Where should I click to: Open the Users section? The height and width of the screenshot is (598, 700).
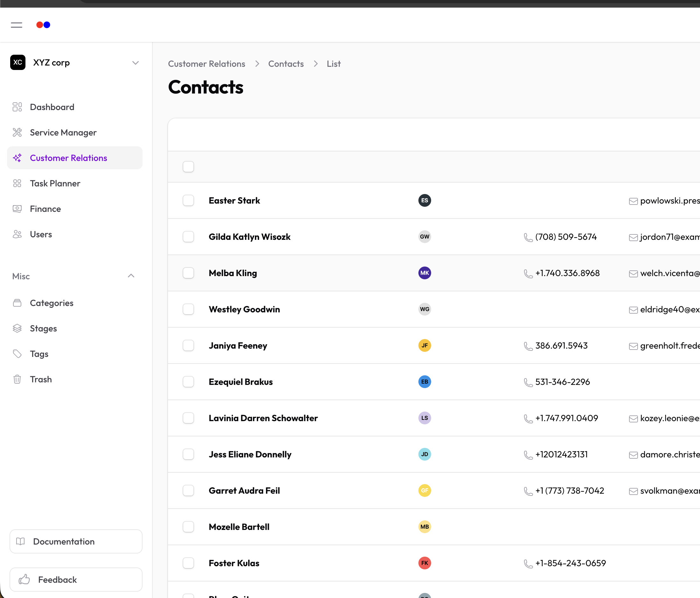[75, 234]
